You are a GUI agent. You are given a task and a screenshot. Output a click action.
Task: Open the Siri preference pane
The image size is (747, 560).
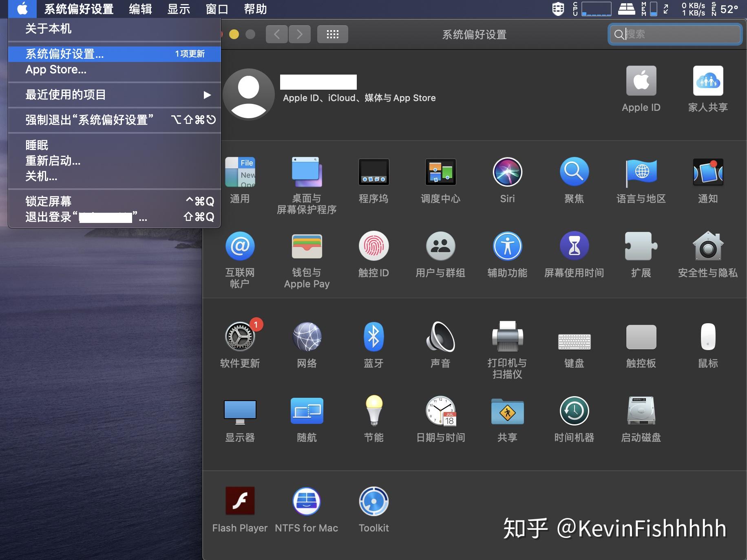pyautogui.click(x=507, y=172)
